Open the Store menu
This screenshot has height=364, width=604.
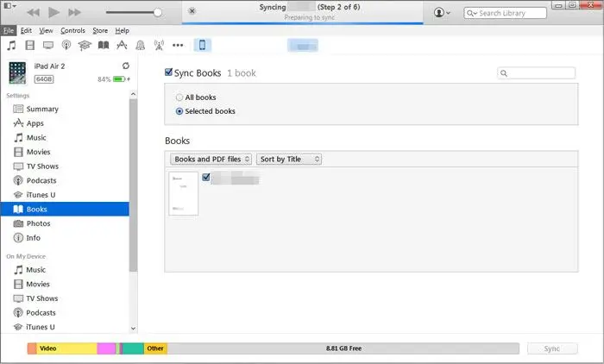pos(100,30)
